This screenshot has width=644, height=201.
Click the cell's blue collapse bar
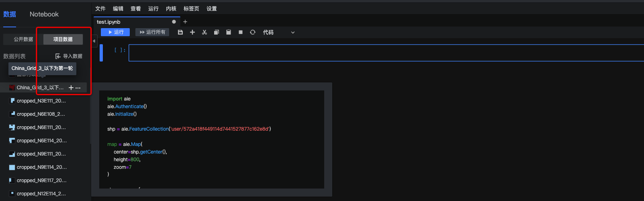[x=101, y=53]
